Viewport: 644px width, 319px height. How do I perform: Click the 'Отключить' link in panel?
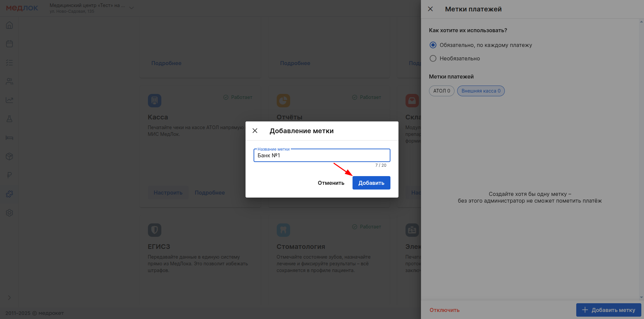point(444,310)
